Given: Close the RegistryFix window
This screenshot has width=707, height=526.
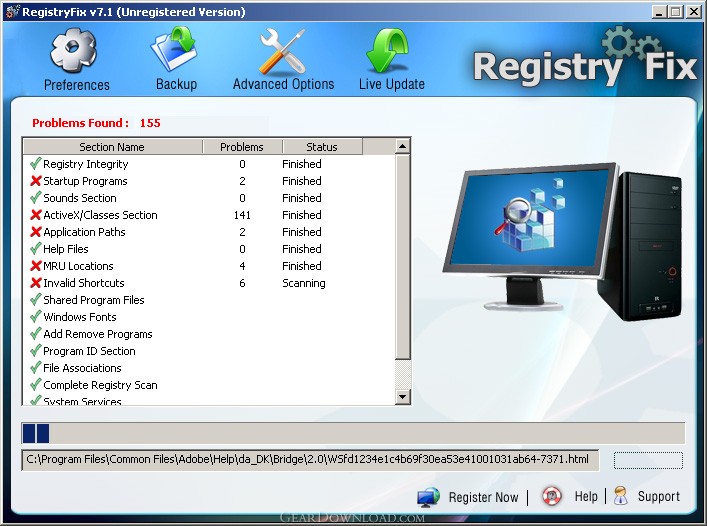Looking at the screenshot, I should 693,12.
